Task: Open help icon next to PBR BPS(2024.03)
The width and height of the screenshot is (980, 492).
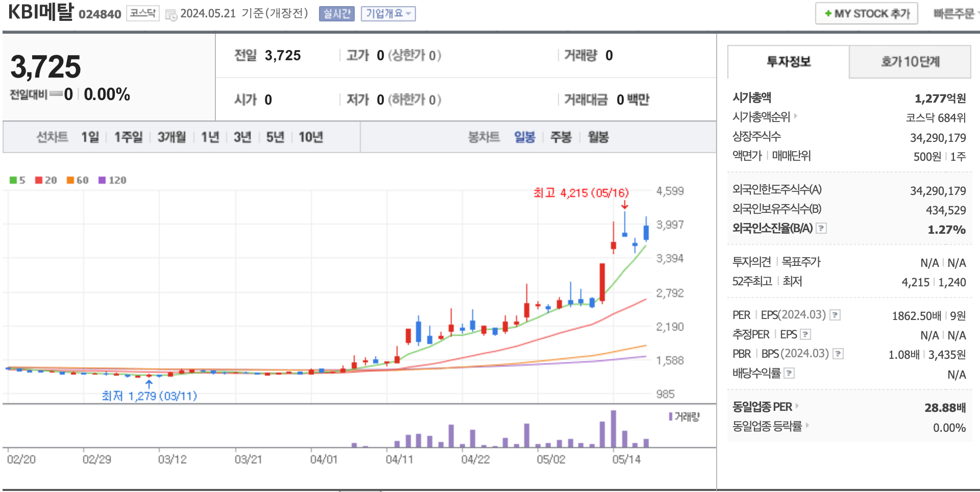Action: 838,354
